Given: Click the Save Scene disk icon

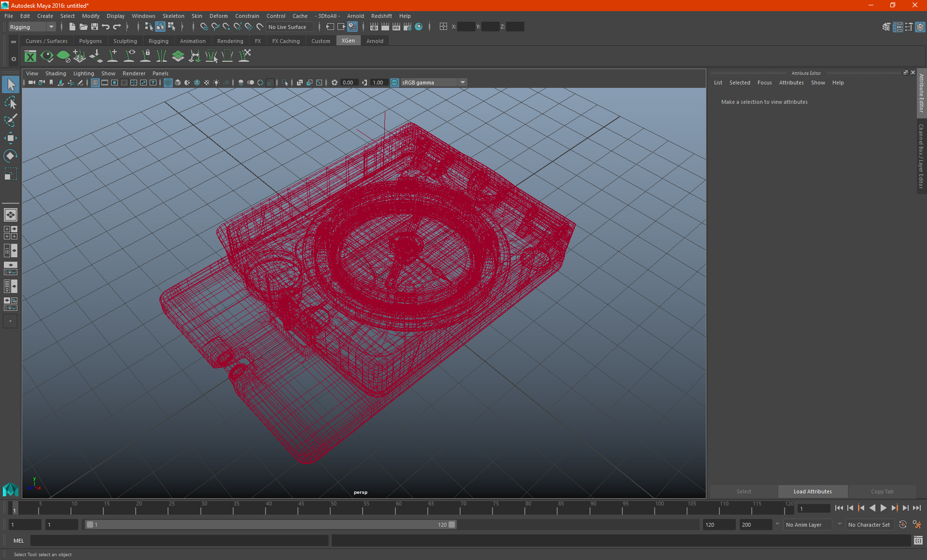Looking at the screenshot, I should (x=95, y=27).
